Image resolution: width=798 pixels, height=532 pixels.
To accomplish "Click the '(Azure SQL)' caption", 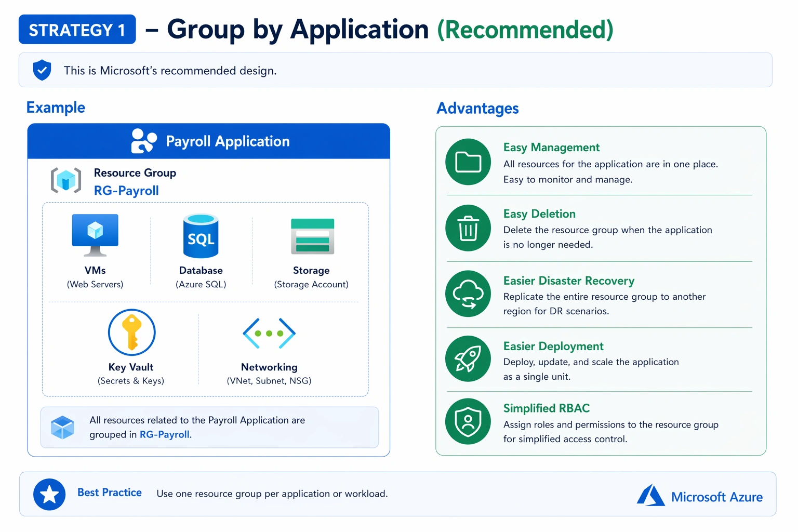I will tap(201, 284).
